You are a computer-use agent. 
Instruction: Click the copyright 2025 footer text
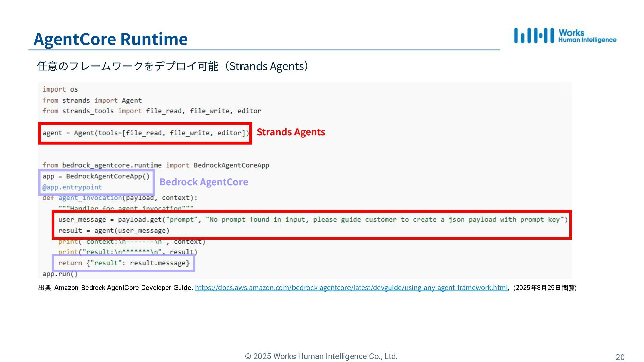[321, 356]
